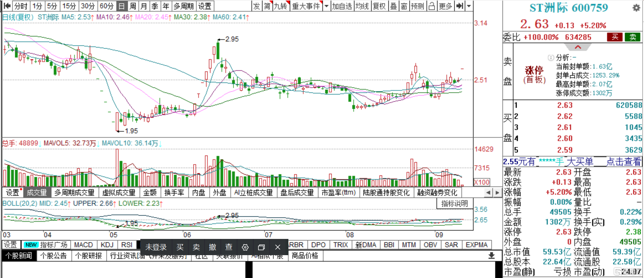Select the 成交量 volume tab
The width and height of the screenshot is (644, 278).
pyautogui.click(x=37, y=192)
